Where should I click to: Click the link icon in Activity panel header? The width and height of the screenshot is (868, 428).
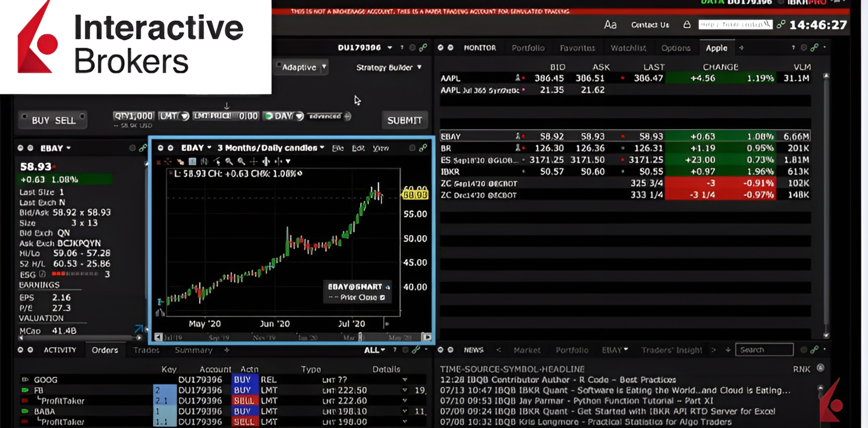coord(416,350)
